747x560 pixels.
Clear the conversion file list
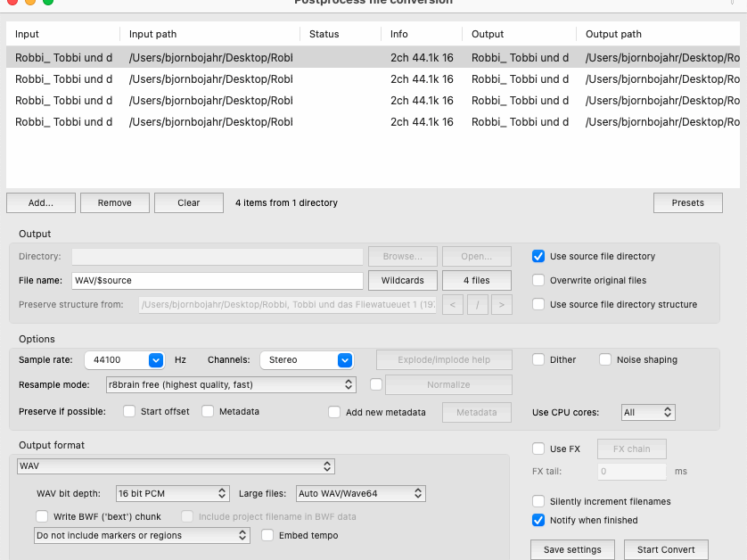click(188, 202)
